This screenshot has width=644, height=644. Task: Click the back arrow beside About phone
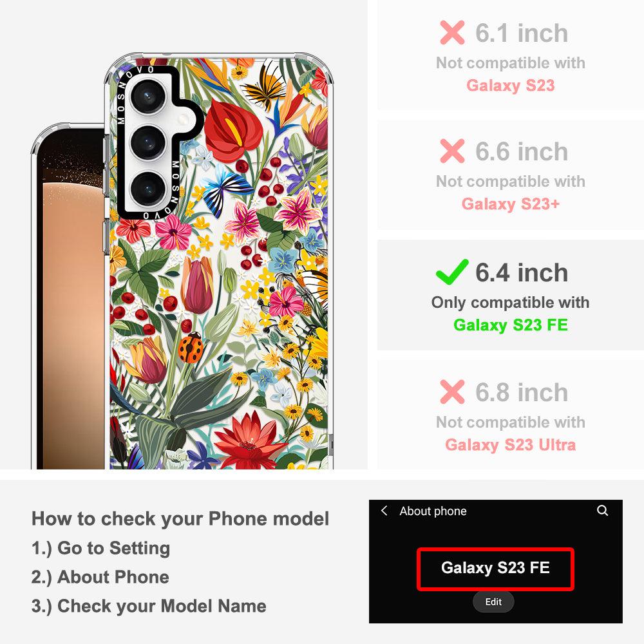coord(384,511)
